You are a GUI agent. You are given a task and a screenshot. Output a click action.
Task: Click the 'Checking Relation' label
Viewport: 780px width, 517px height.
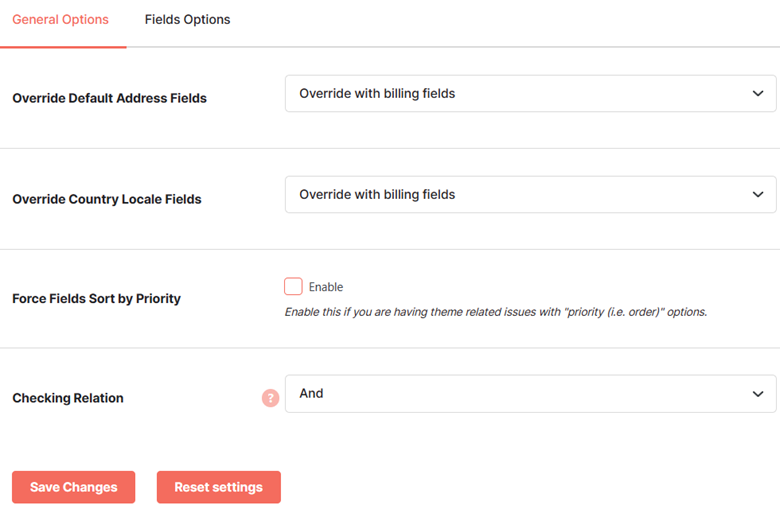click(68, 398)
